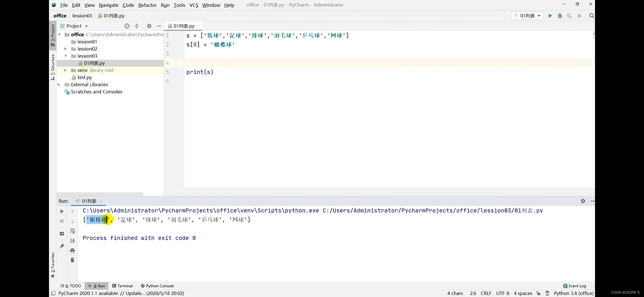
Task: Open Project panel settings gear
Action: [x=149, y=26]
